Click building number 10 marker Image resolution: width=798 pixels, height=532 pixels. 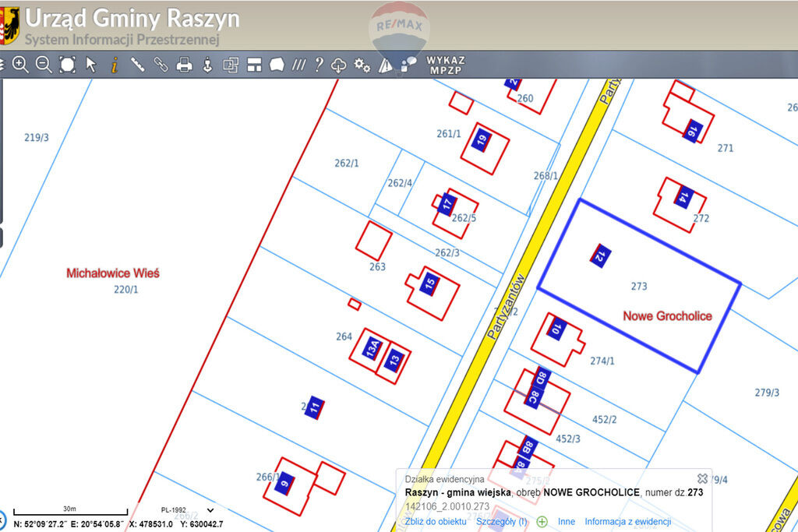pos(556,329)
